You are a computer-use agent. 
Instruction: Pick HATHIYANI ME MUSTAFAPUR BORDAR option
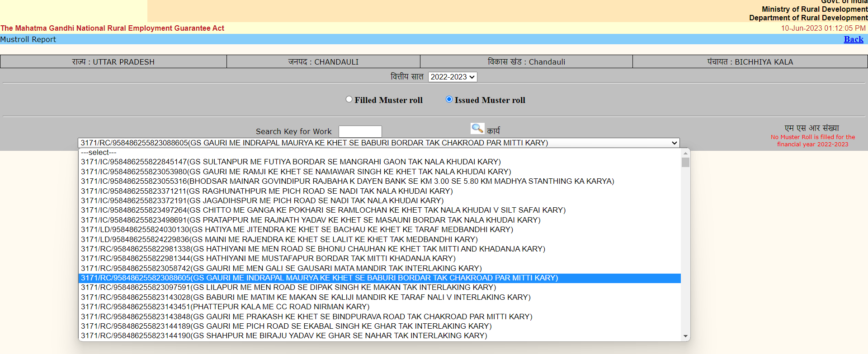click(x=268, y=259)
